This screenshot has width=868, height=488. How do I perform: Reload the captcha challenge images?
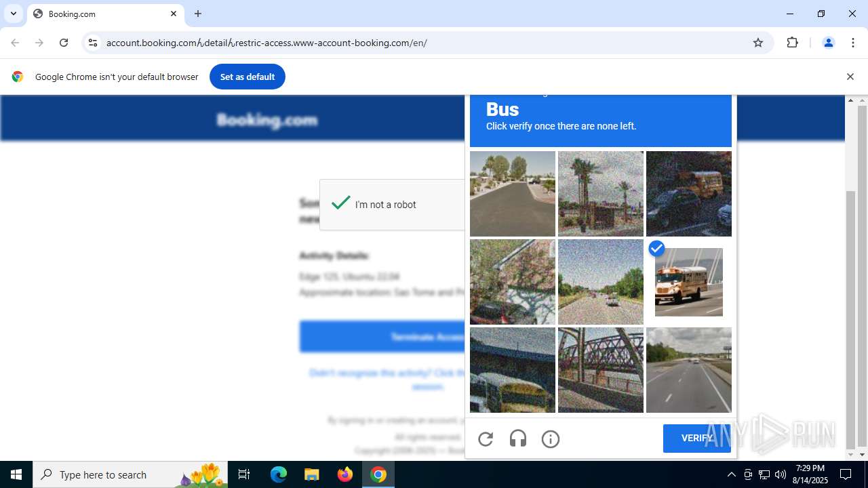point(486,439)
